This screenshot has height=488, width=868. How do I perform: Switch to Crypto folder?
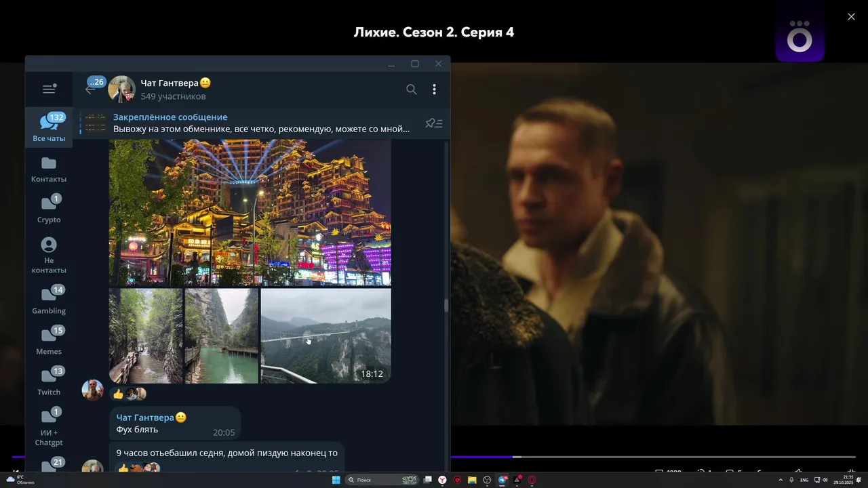(49, 209)
